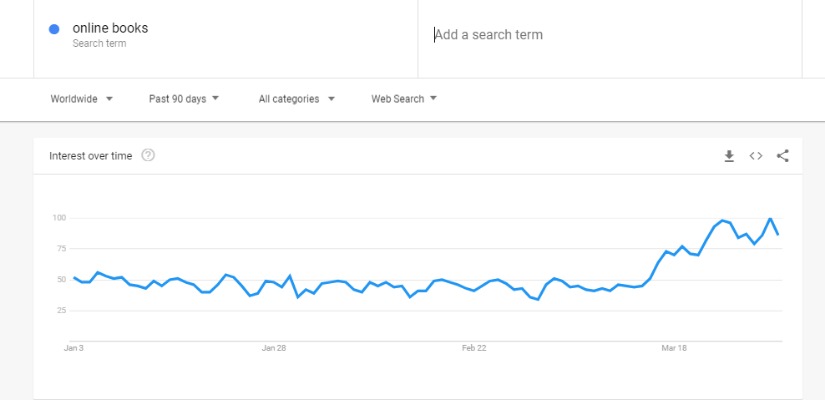Share the interest over time chart
This screenshot has width=825, height=400.
pos(782,156)
